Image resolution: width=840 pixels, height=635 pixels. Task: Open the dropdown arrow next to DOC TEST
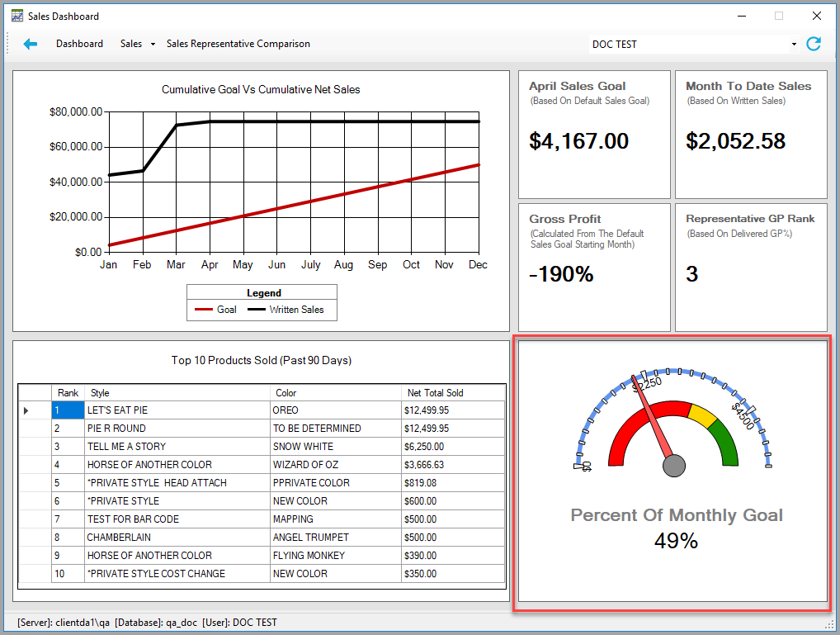click(792, 44)
